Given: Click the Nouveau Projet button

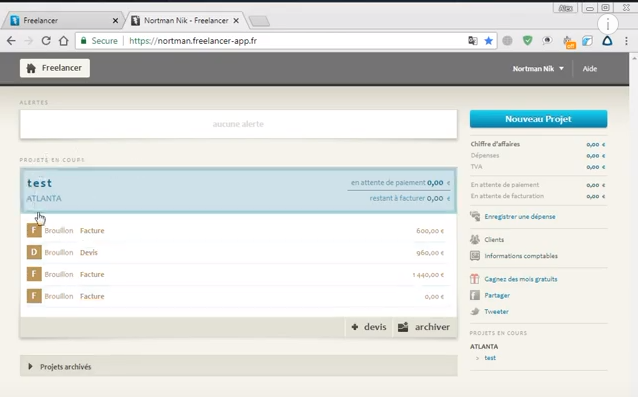Looking at the screenshot, I should click(538, 119).
